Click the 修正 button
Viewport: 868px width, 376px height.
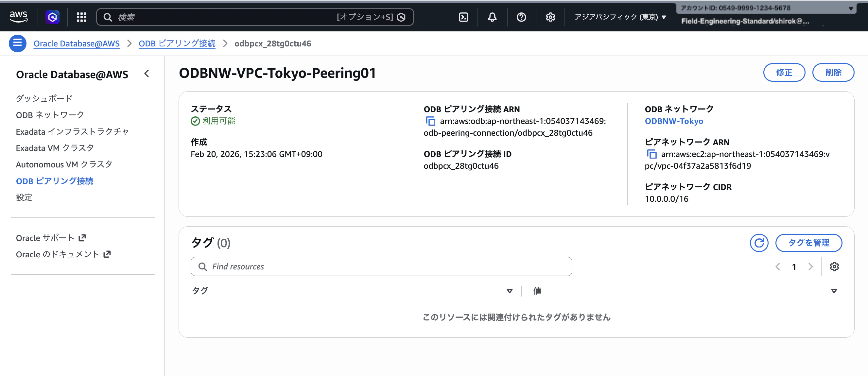[784, 72]
